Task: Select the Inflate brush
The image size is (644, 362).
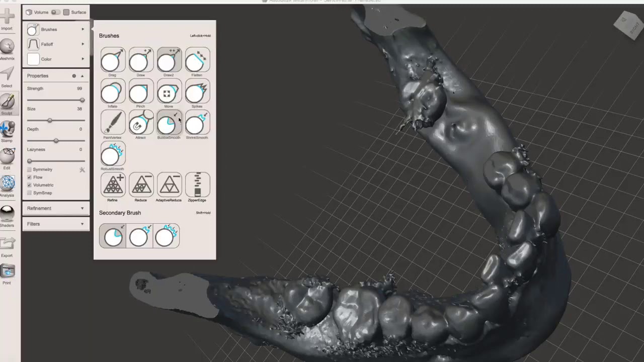Action: pyautogui.click(x=113, y=92)
